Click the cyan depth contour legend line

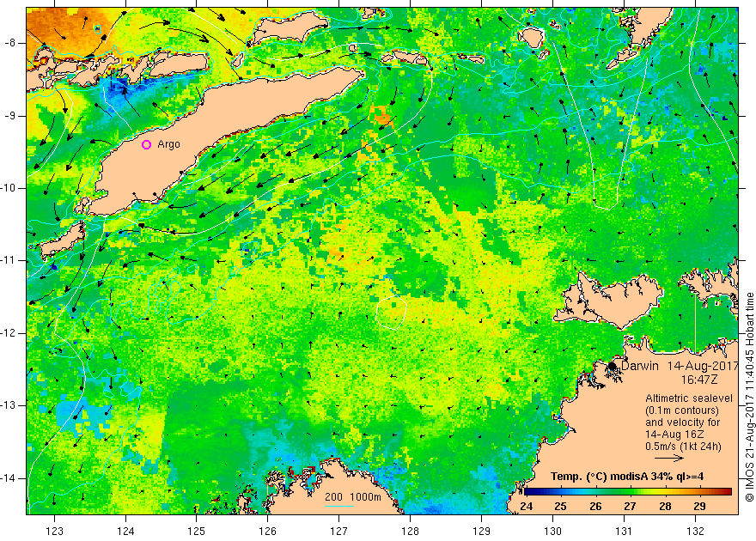(x=339, y=506)
